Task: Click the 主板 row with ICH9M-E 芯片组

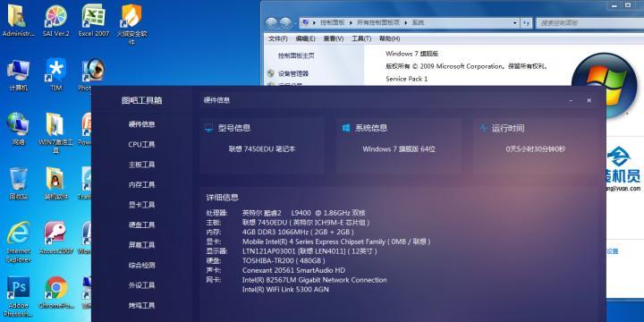Action: 287,223
